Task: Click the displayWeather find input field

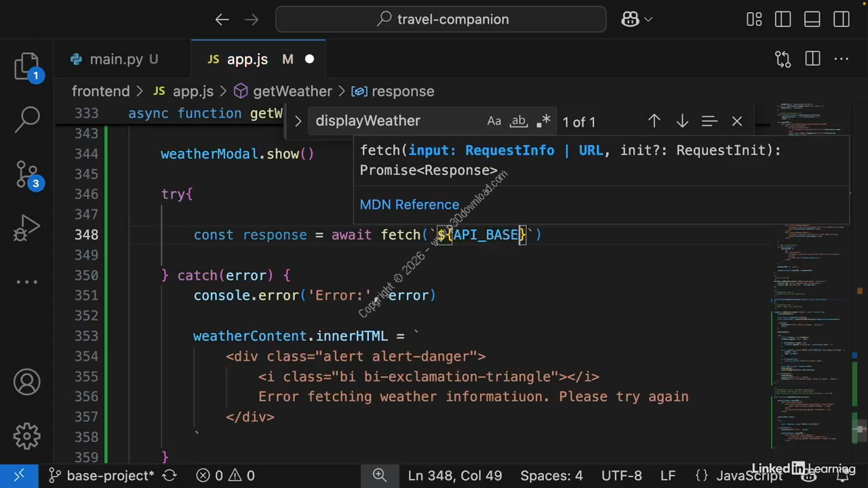Action: [393, 121]
